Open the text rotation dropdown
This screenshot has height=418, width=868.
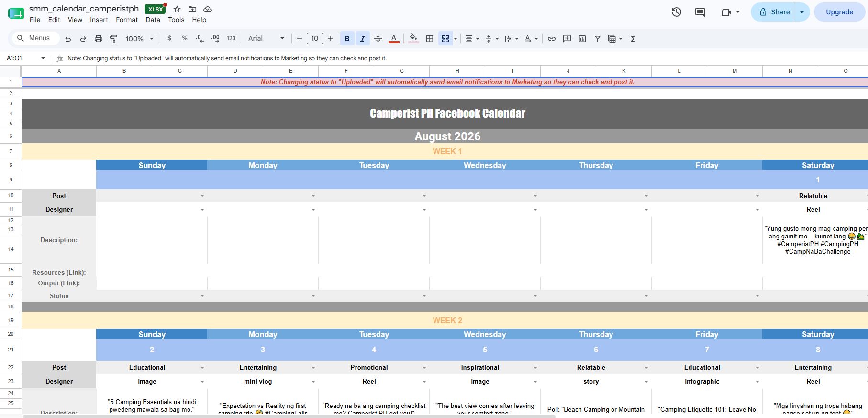531,39
